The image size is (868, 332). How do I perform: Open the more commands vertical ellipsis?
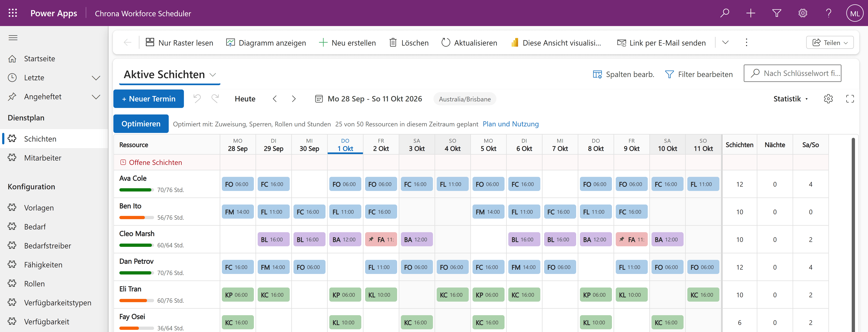point(747,42)
